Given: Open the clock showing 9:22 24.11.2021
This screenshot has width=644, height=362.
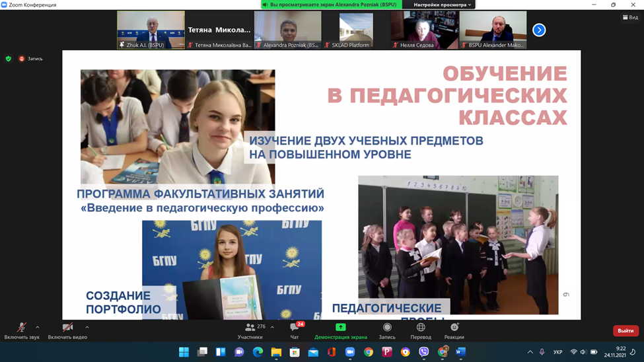Looking at the screenshot, I should point(615,352).
